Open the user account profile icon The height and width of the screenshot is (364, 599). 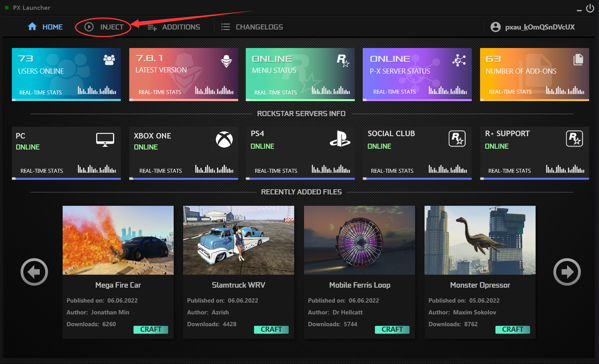[495, 27]
